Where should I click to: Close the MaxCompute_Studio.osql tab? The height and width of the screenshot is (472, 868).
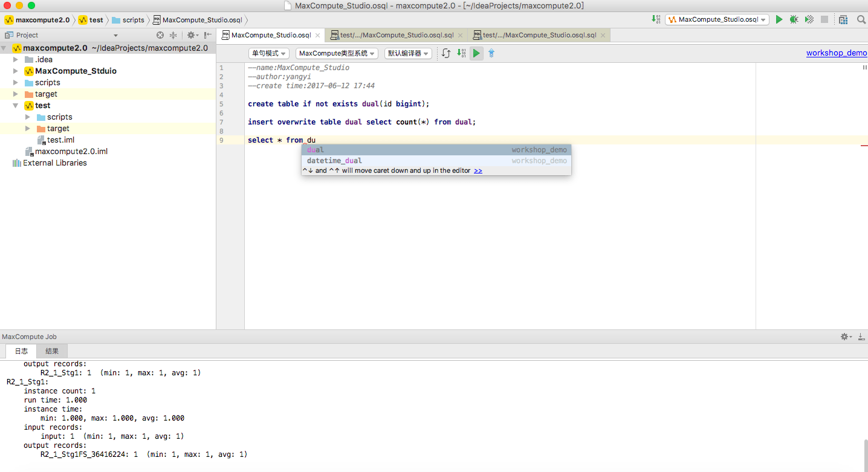tap(317, 35)
